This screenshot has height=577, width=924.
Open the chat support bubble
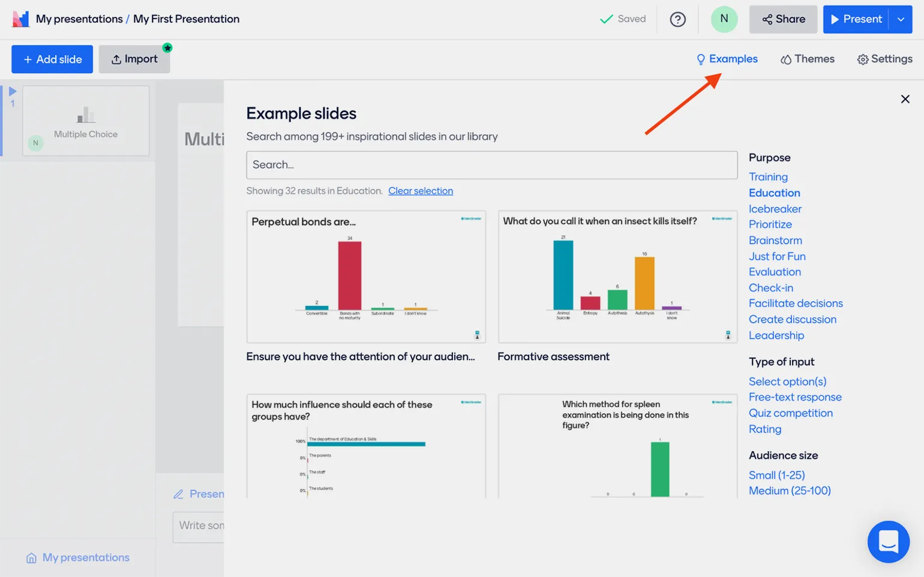[888, 541]
